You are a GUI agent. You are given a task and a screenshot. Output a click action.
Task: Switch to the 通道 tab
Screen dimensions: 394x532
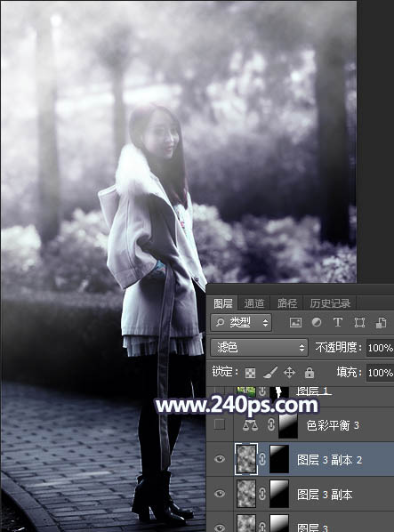point(254,303)
